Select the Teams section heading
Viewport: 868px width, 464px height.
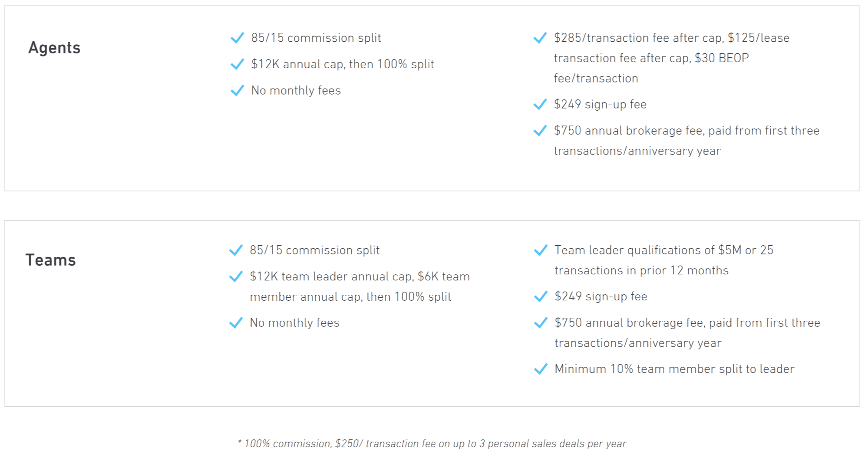[x=51, y=260]
